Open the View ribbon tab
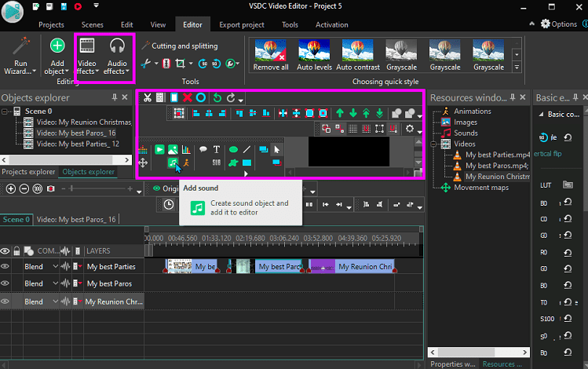588x369 pixels. (158, 25)
